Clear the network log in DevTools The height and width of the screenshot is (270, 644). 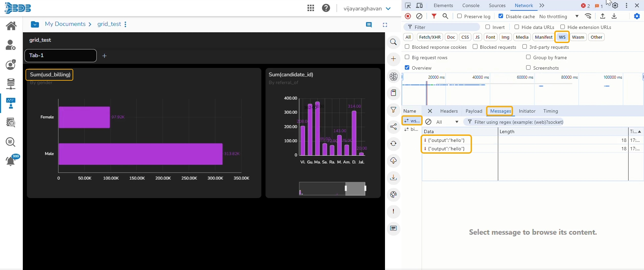pyautogui.click(x=419, y=16)
